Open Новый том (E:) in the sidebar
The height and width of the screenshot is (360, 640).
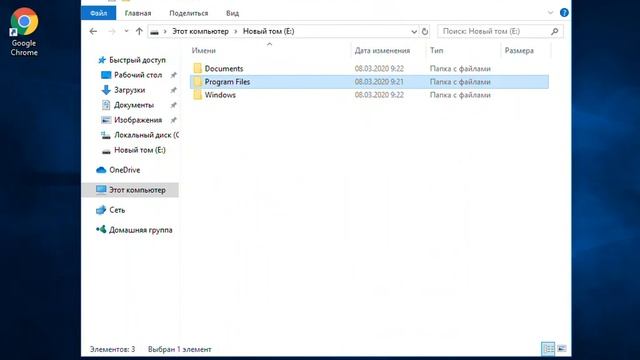(x=140, y=150)
